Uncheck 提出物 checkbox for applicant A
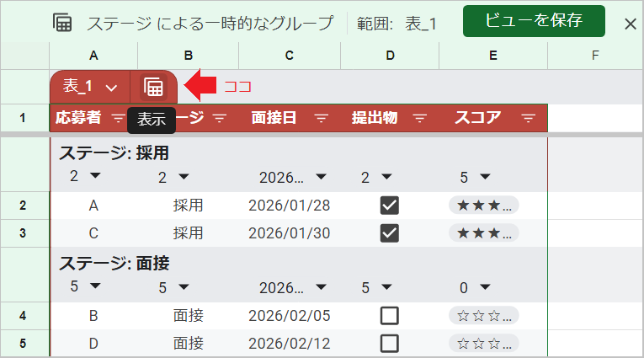 pyautogui.click(x=389, y=206)
